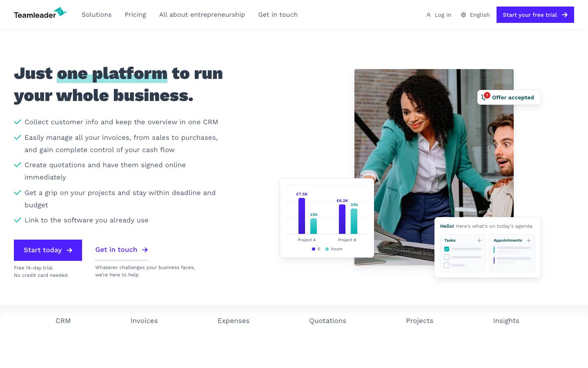
Task: Click the checked checkbox in Tasks card
Action: (x=447, y=249)
